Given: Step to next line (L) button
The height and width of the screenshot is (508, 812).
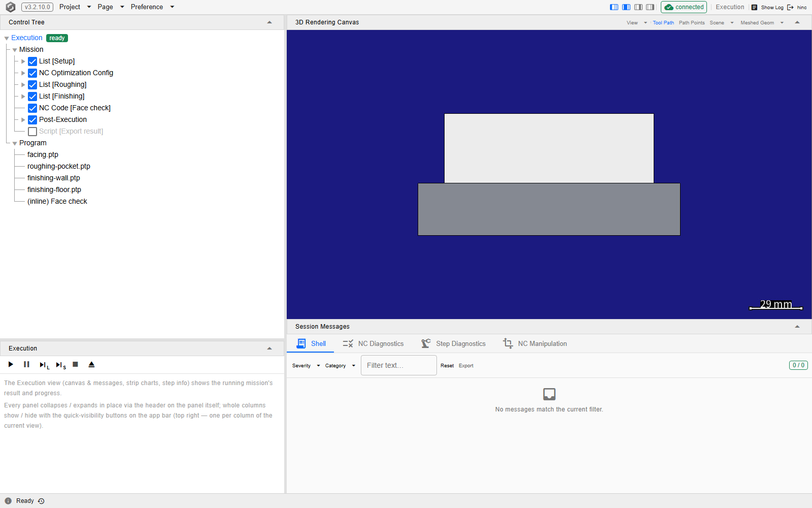Looking at the screenshot, I should pyautogui.click(x=44, y=365).
